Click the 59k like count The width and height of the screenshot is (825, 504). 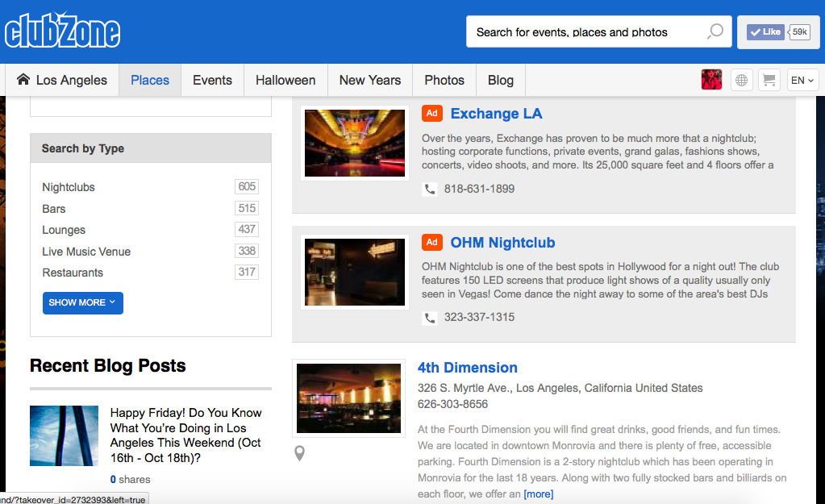[799, 32]
